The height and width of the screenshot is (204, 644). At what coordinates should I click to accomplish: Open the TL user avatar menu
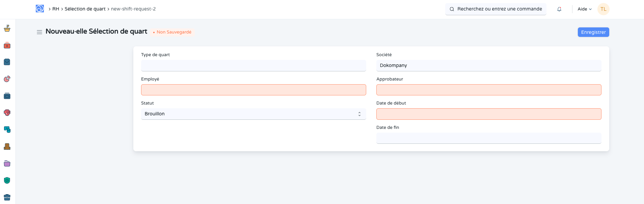(603, 9)
